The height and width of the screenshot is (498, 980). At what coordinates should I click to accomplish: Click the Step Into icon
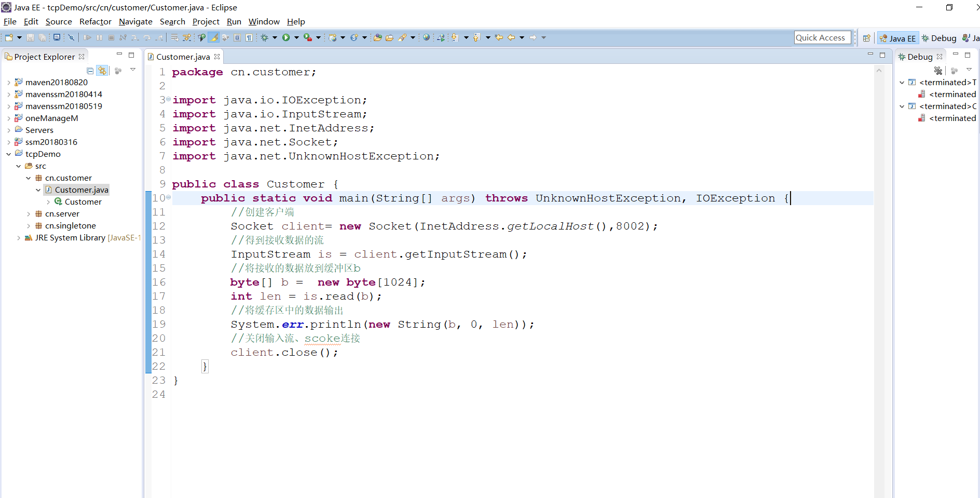tap(134, 37)
